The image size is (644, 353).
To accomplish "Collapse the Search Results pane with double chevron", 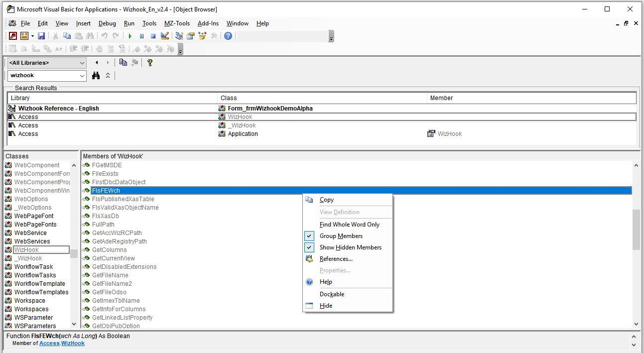I will point(108,76).
